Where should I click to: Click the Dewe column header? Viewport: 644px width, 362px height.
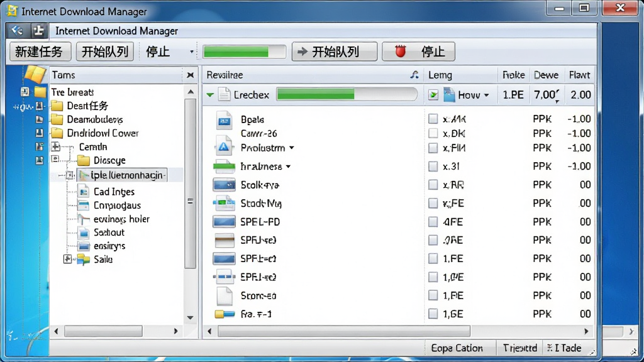(546, 75)
